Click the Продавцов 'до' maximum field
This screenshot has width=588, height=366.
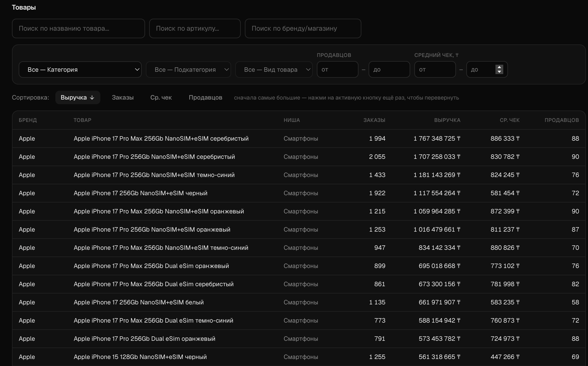[x=389, y=69]
